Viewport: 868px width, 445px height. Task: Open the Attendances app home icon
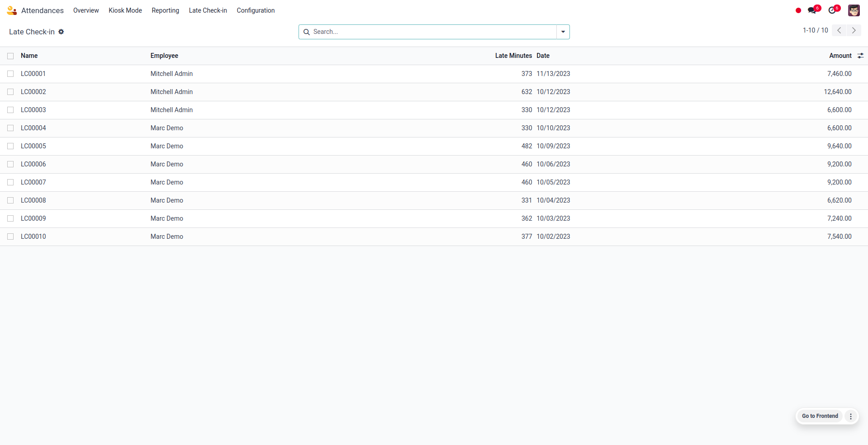click(12, 10)
